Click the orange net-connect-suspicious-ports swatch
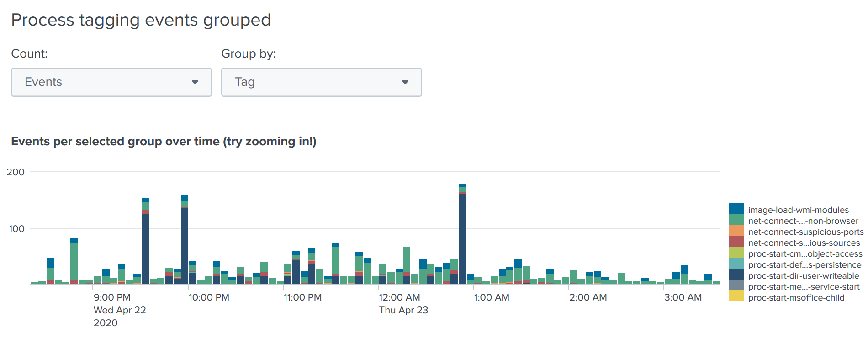 (736, 231)
